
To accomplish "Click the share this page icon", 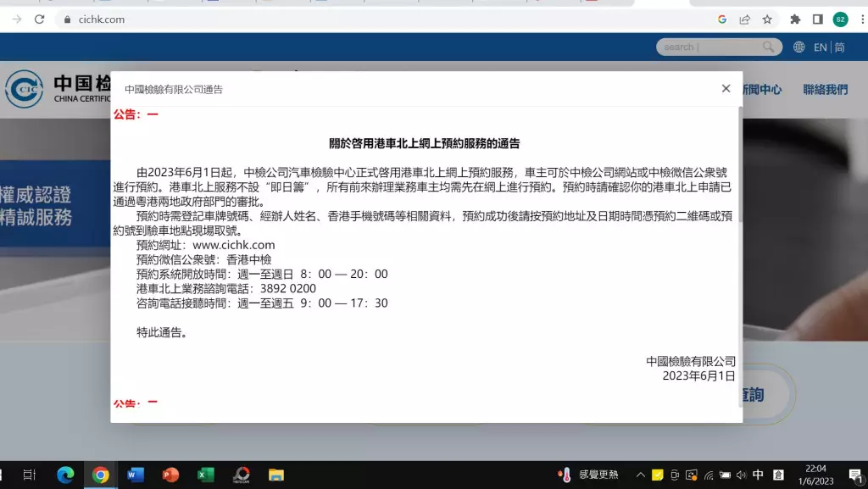I will click(x=744, y=19).
